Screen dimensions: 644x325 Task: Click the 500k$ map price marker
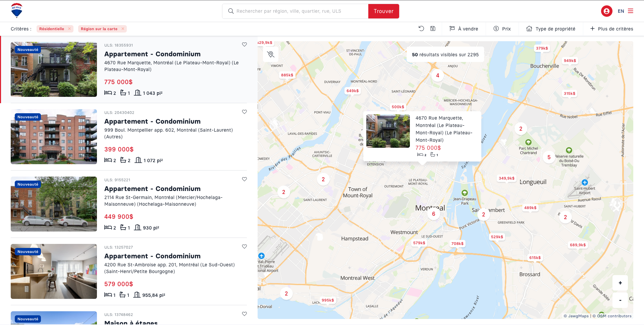(x=398, y=107)
